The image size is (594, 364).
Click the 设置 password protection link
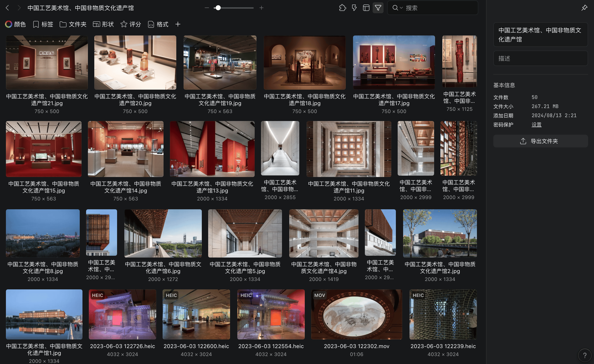[536, 125]
